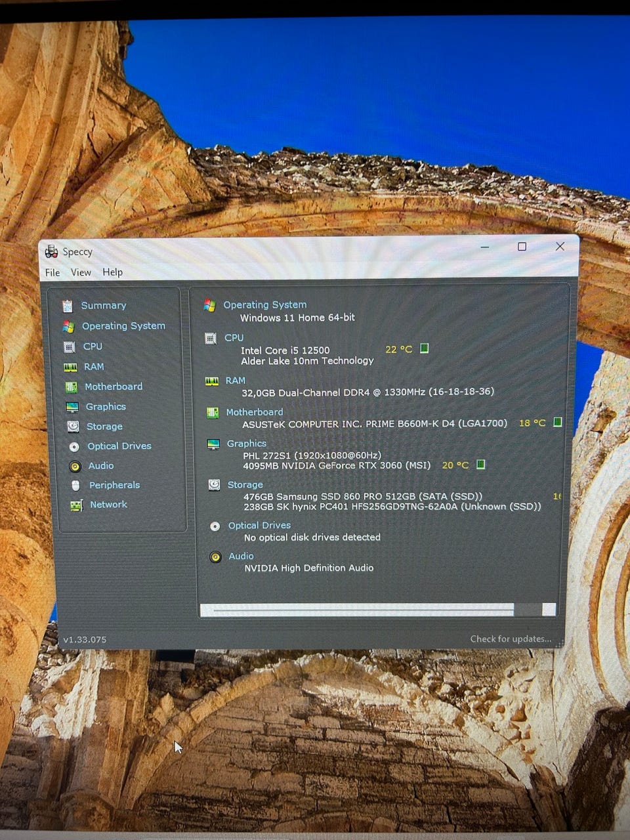The width and height of the screenshot is (630, 840).
Task: Click the Graphics icon in summary pane
Action: coord(213,444)
